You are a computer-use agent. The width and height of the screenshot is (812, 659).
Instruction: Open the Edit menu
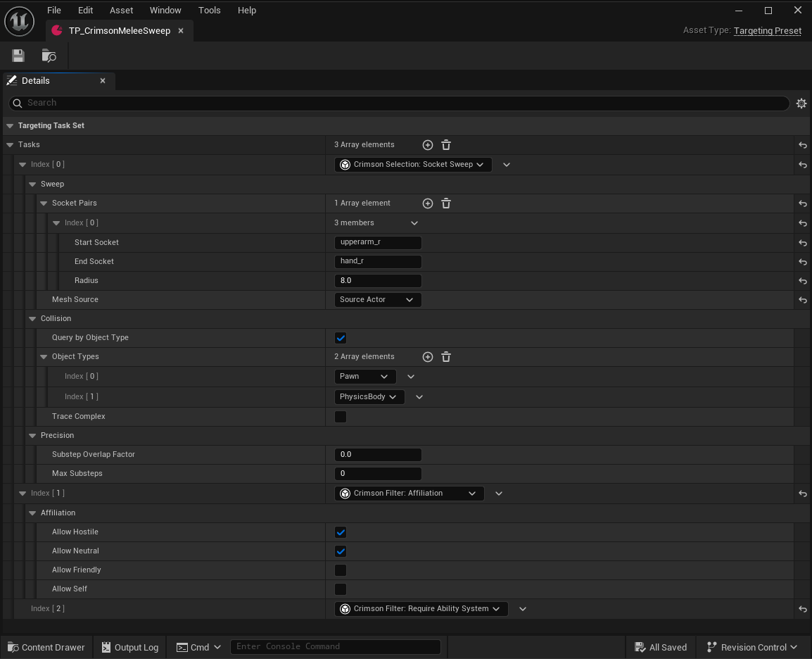[85, 11]
